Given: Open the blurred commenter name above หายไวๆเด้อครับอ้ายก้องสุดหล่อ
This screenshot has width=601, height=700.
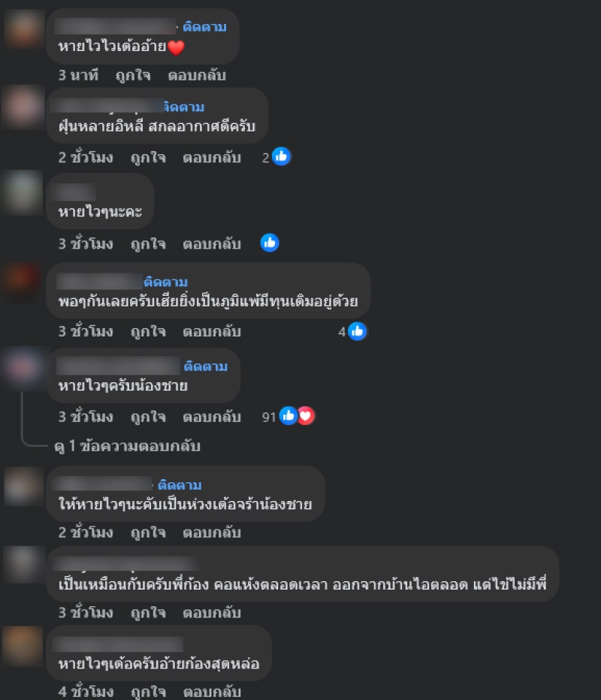Looking at the screenshot, I should (118, 644).
